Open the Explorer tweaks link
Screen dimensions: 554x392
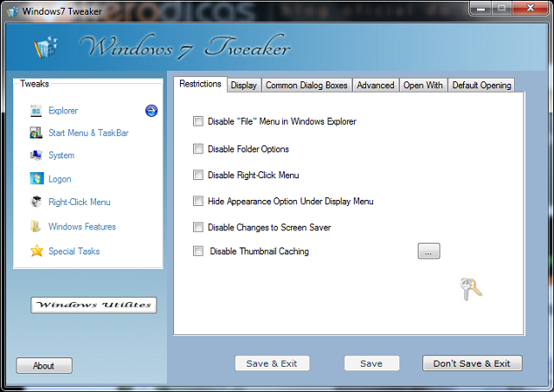tap(63, 111)
